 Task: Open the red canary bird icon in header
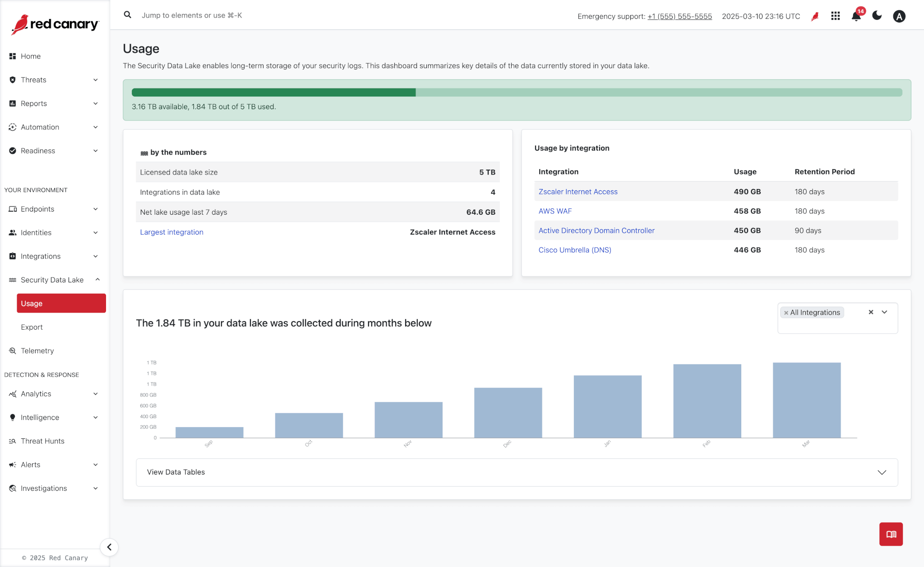coord(815,16)
